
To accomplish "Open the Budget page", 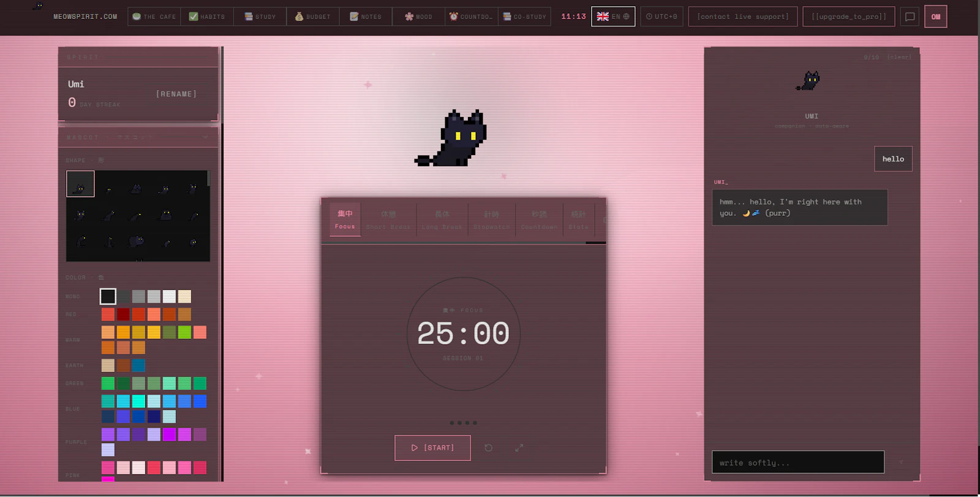I will [x=312, y=17].
